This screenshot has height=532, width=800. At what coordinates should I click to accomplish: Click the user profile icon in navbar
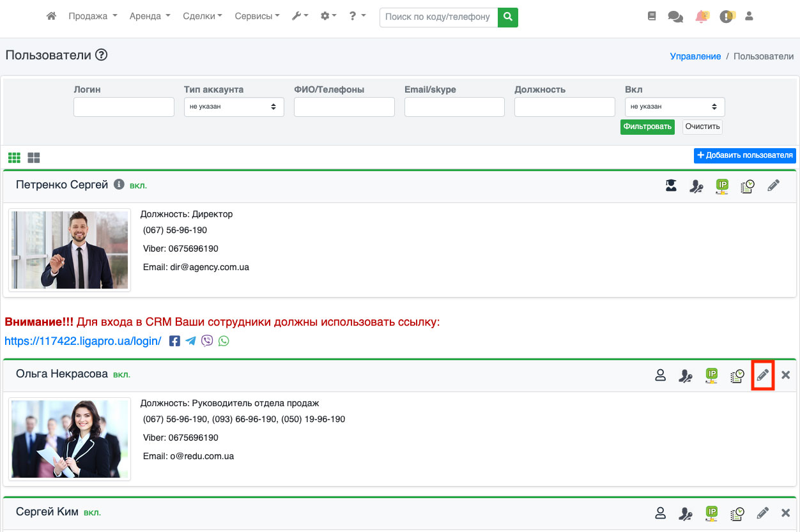[750, 17]
